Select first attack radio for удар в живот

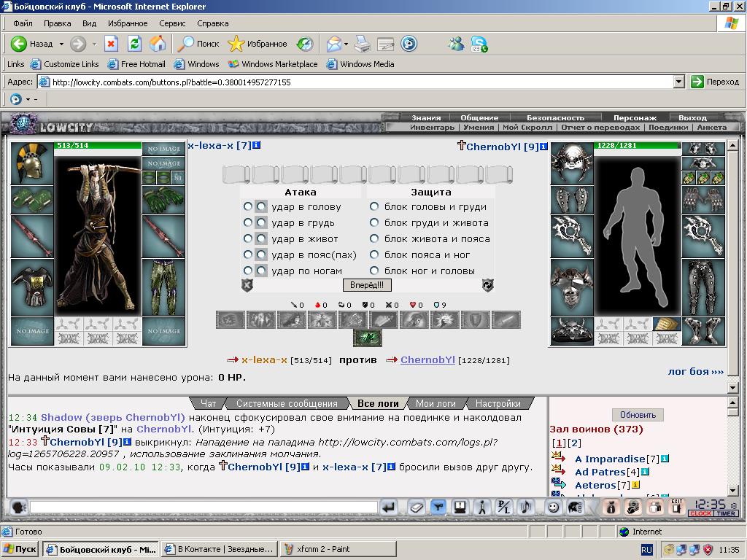(x=247, y=238)
